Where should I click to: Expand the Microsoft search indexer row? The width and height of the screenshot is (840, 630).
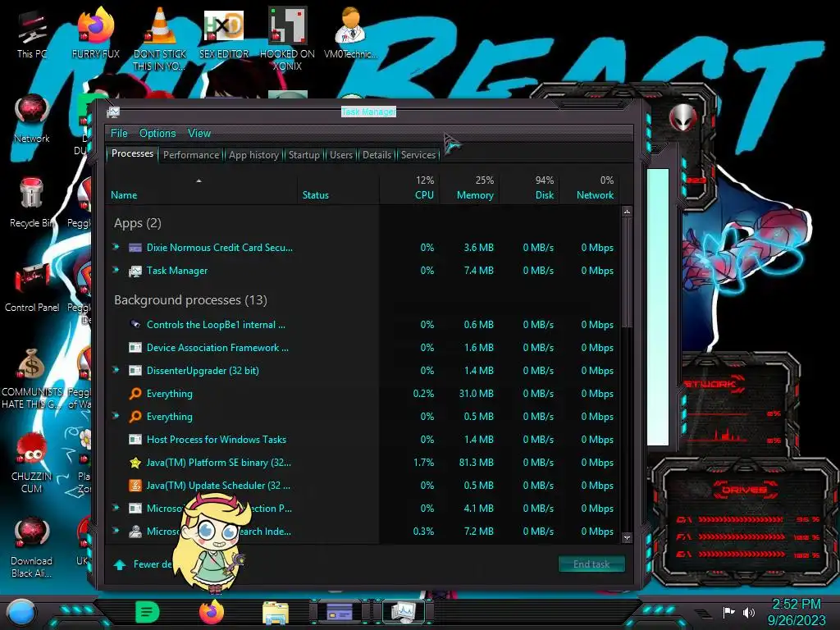pos(116,531)
